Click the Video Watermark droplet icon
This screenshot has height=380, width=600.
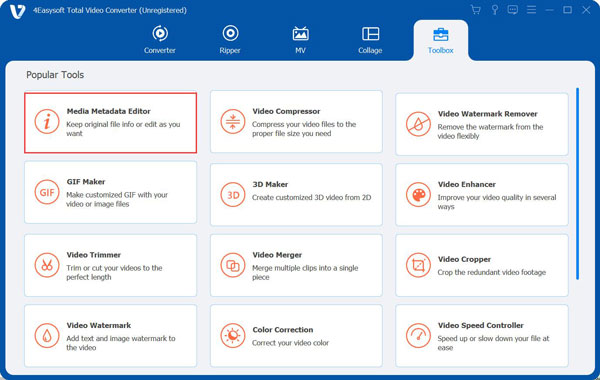(x=47, y=336)
